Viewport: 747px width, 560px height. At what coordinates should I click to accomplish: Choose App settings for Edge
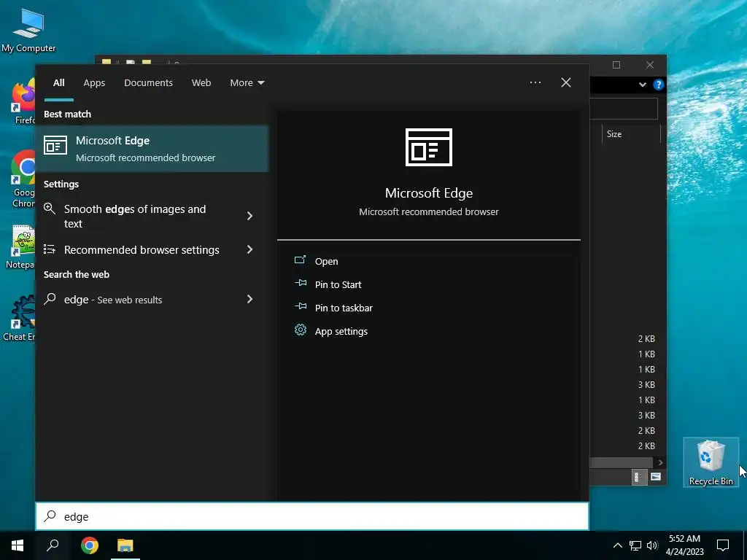(341, 331)
